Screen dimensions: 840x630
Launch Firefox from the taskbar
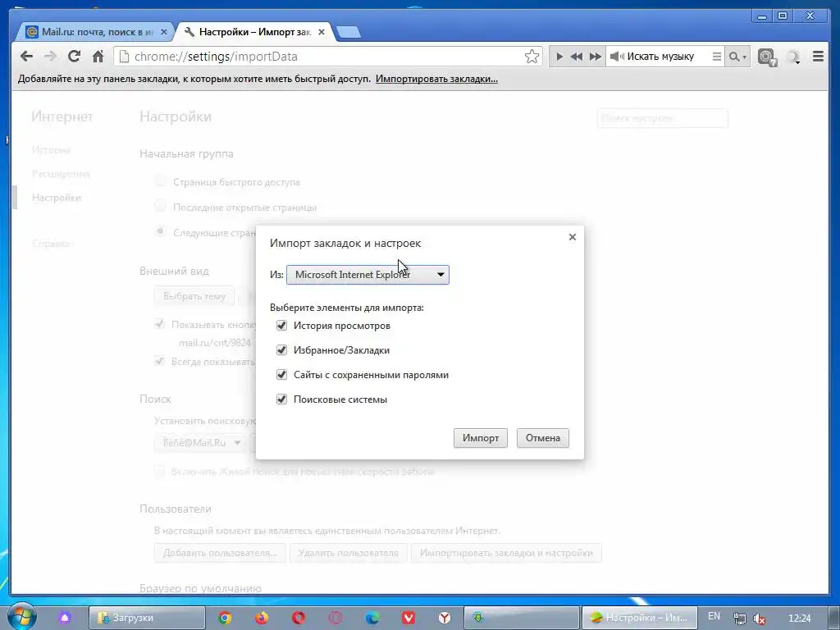(x=262, y=618)
